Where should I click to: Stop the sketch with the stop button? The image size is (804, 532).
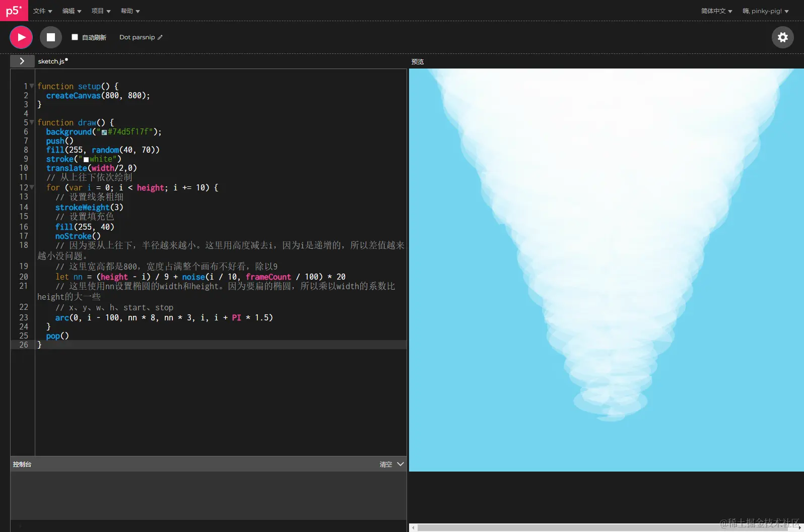click(x=51, y=37)
